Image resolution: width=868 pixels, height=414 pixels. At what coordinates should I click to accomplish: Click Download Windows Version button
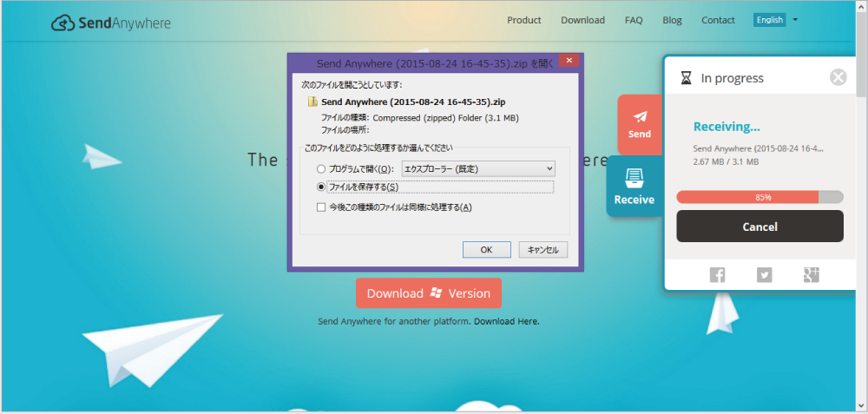[429, 293]
